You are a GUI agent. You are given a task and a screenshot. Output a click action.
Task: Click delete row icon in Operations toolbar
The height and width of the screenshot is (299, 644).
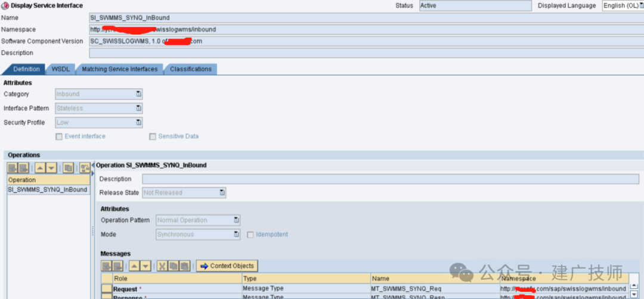[x=23, y=168]
